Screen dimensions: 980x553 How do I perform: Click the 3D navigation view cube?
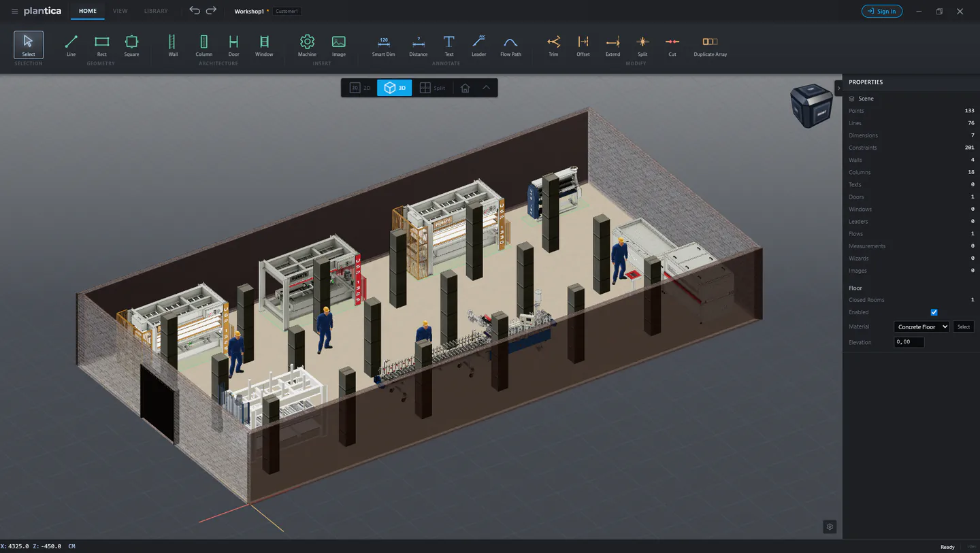coord(811,106)
